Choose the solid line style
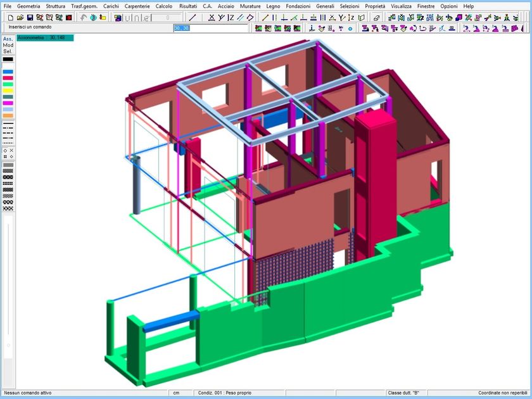Viewport: 532px width, 399px height. coord(8,123)
